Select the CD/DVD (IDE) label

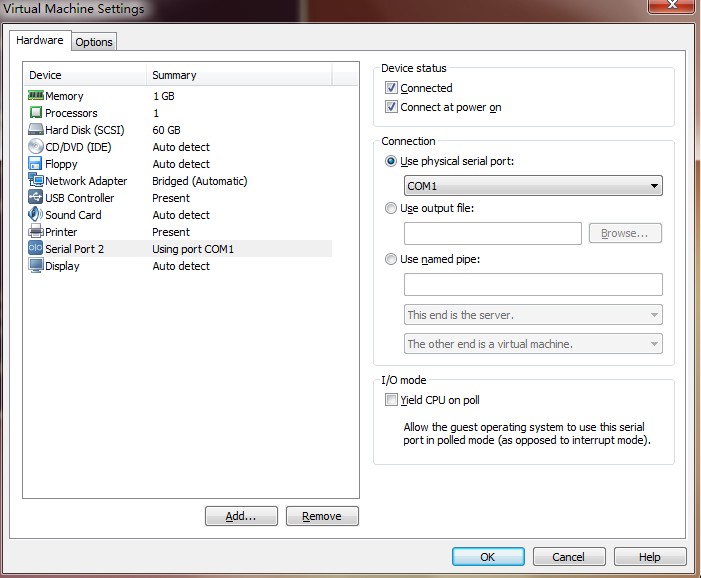(78, 147)
